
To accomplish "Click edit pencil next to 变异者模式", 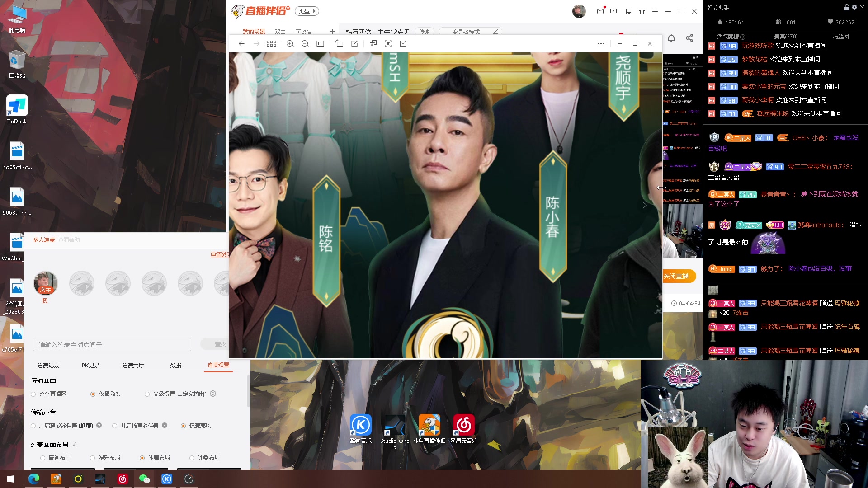I will click(495, 32).
